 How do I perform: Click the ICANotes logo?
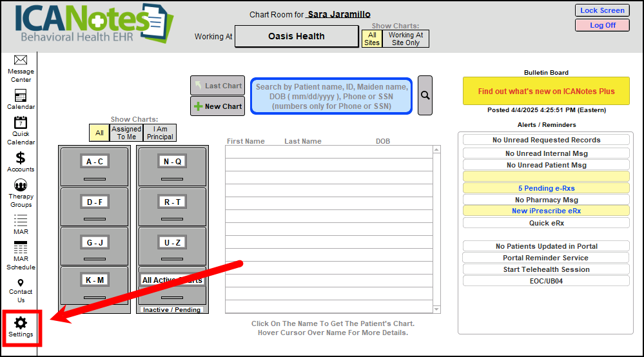pos(93,24)
